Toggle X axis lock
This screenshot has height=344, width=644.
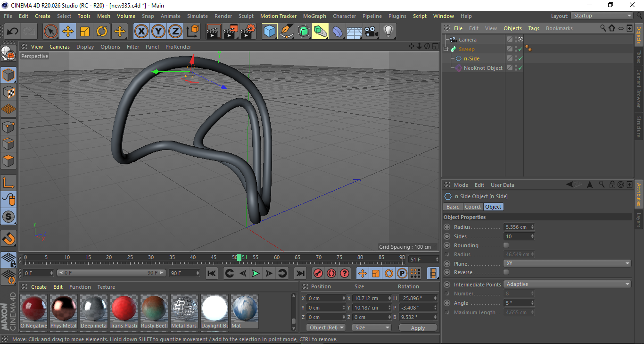pos(141,32)
